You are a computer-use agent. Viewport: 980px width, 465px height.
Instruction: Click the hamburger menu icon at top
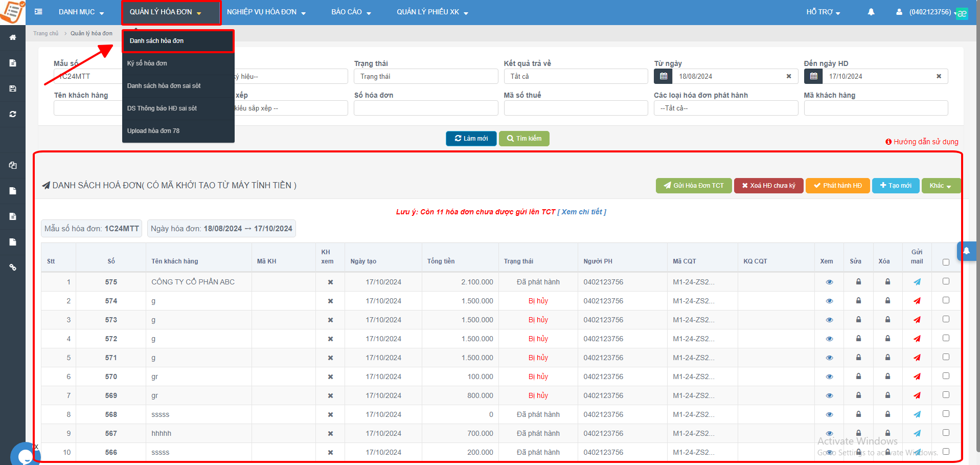pos(38,12)
